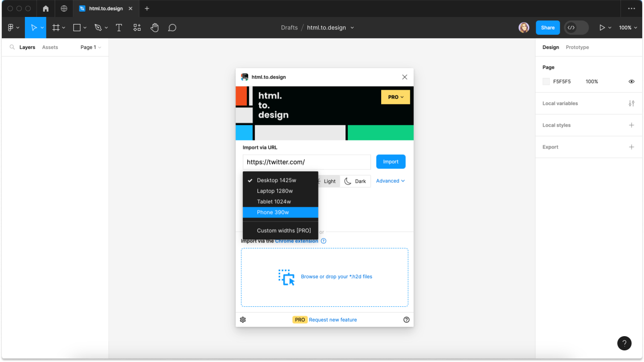Viewport: 644px width, 362px height.
Task: Switch theme to Dark mode
Action: pos(355,181)
